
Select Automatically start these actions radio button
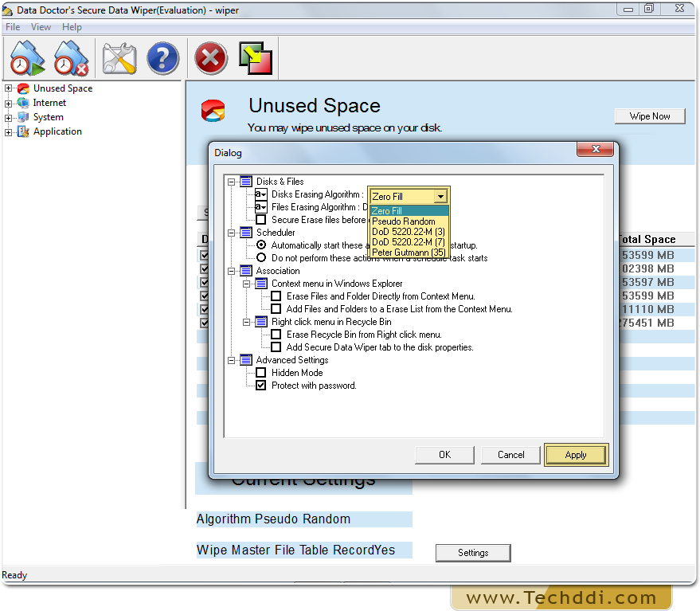tap(262, 245)
